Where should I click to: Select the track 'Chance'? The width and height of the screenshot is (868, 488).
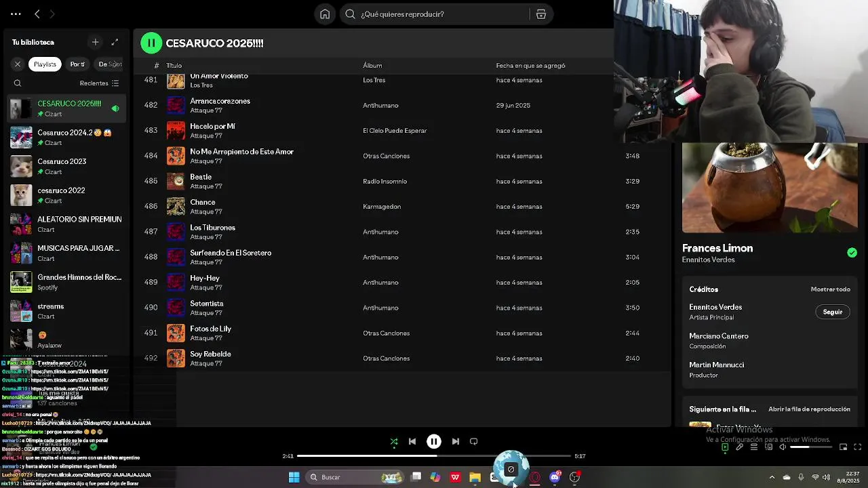[203, 202]
